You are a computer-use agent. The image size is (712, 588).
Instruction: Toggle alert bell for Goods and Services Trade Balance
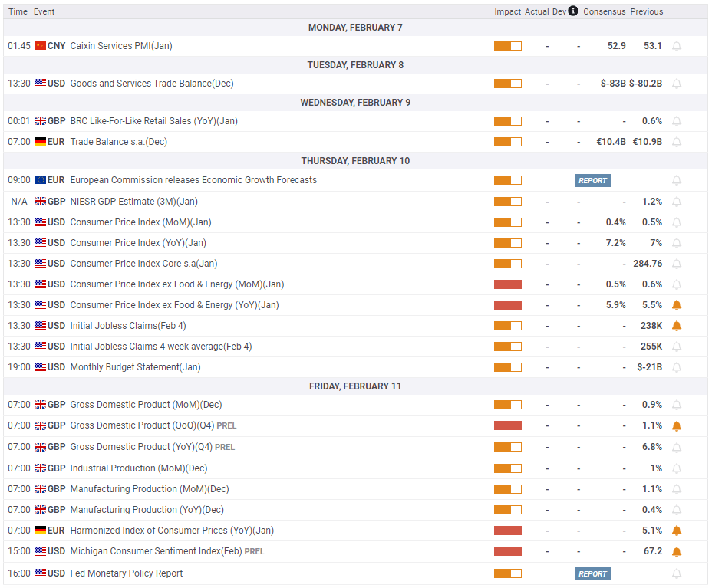tap(677, 84)
